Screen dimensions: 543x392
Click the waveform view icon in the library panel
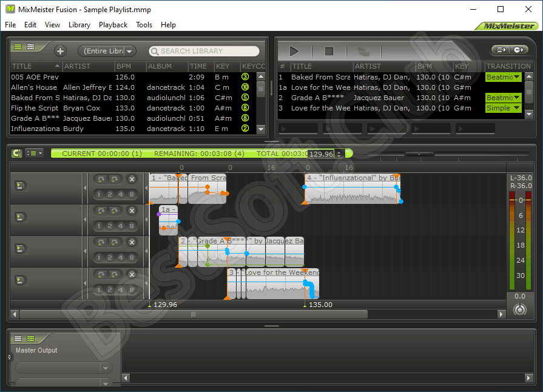[30, 47]
